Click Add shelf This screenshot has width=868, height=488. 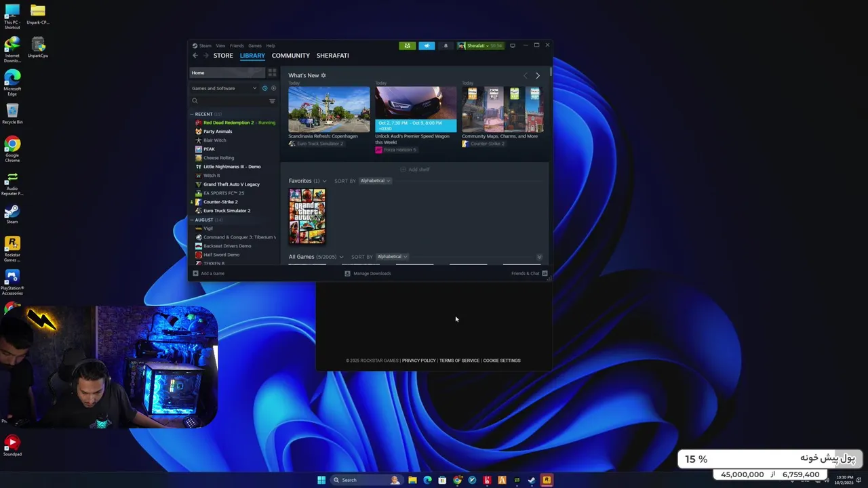415,169
